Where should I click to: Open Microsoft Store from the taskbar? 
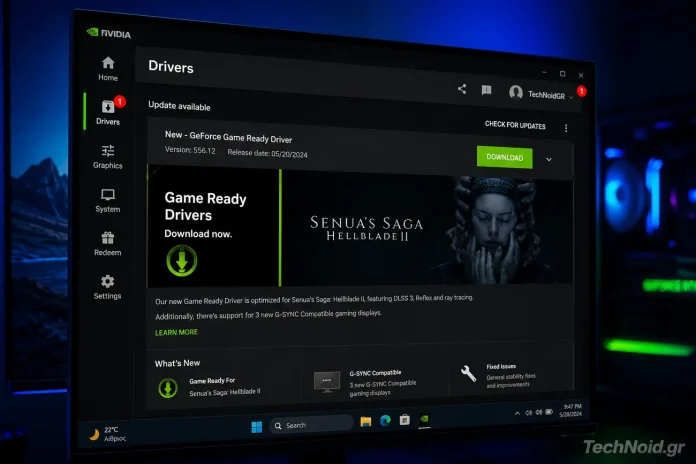(x=404, y=419)
